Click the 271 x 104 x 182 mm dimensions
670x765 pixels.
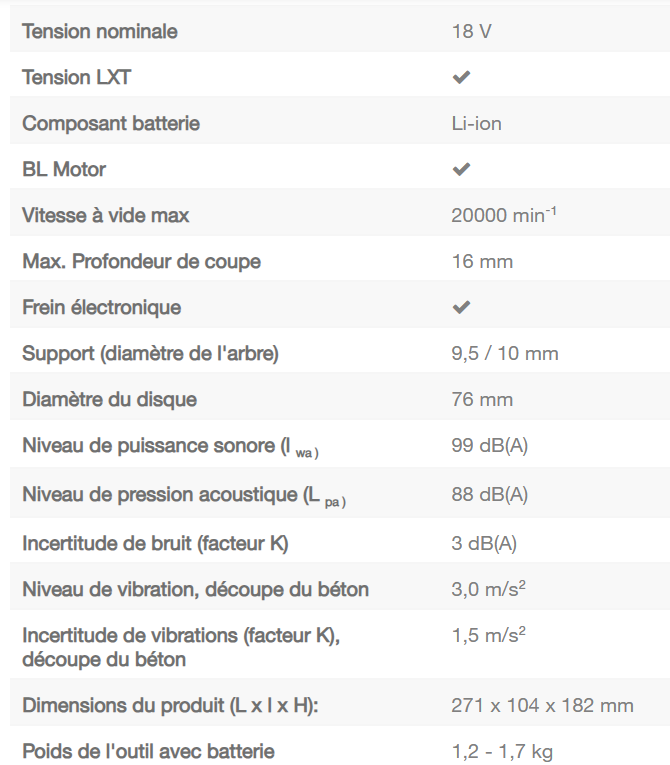click(x=542, y=705)
